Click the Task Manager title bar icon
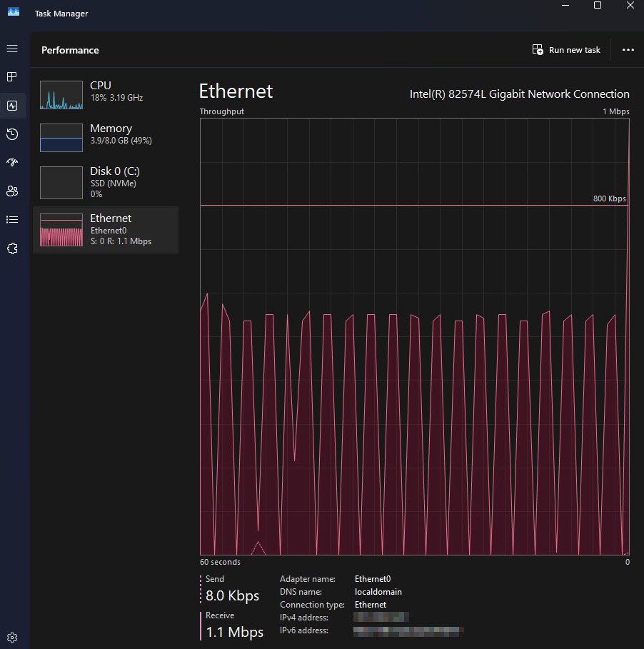This screenshot has width=644, height=649. point(14,11)
